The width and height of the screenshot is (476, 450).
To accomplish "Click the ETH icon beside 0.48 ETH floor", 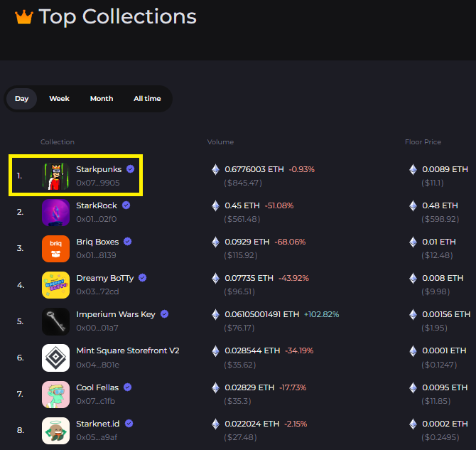I will pos(413,205).
